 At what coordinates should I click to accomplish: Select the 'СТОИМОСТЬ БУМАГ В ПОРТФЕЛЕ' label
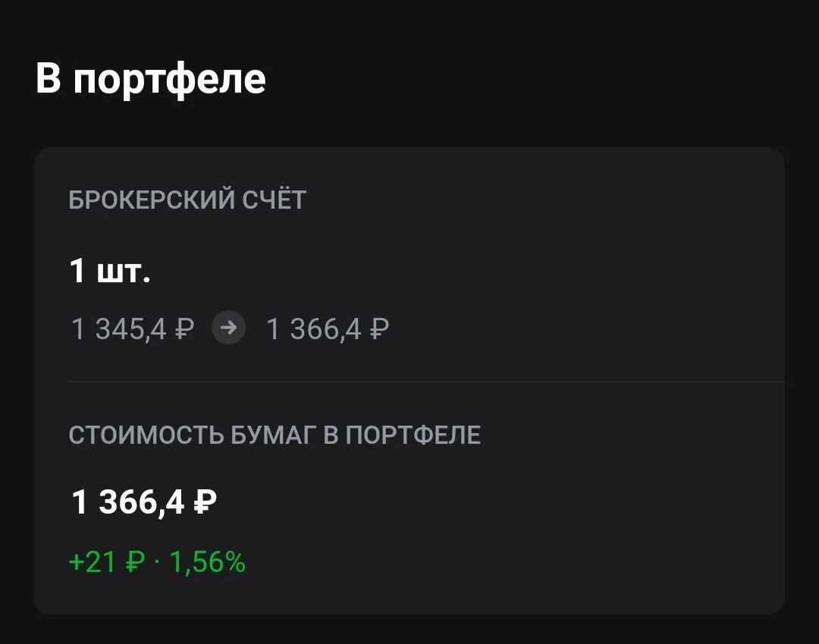275,435
